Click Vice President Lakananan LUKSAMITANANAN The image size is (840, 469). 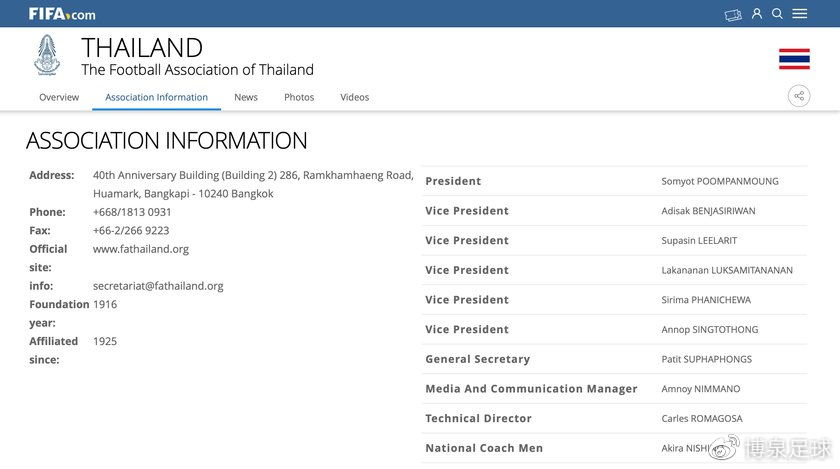tap(727, 270)
